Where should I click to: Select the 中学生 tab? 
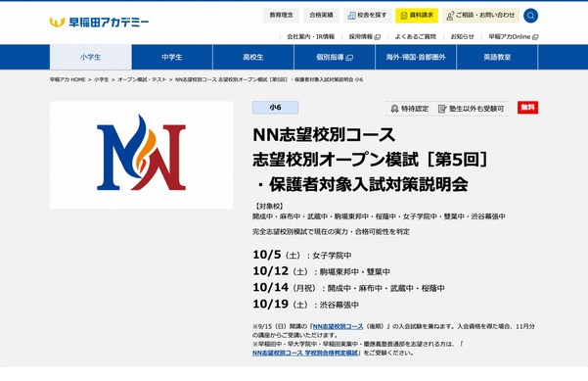[x=172, y=57]
